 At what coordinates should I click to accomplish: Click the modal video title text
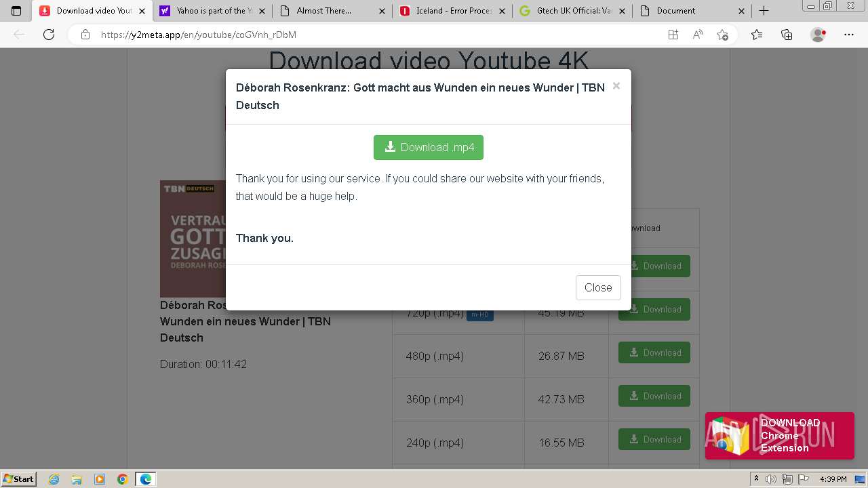pos(420,96)
